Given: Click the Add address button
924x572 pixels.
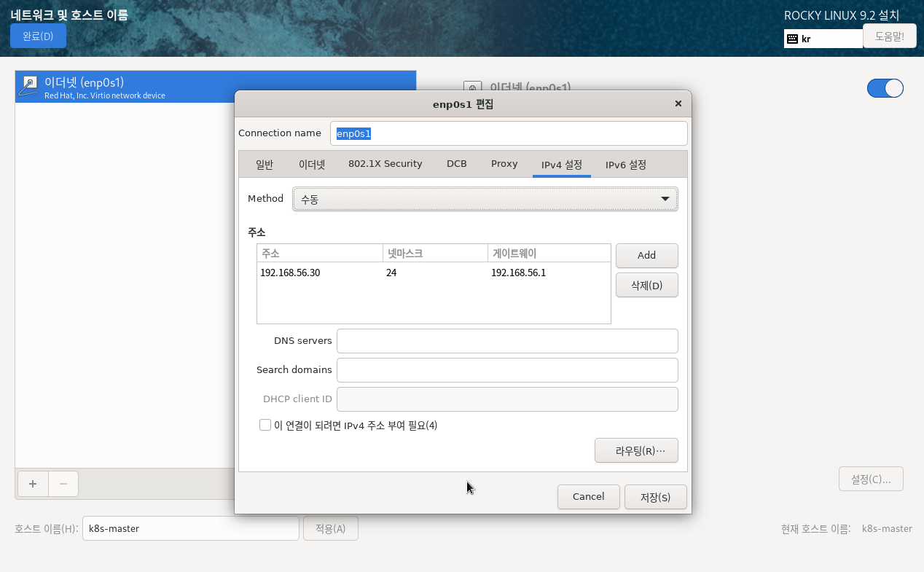Looking at the screenshot, I should coord(646,256).
